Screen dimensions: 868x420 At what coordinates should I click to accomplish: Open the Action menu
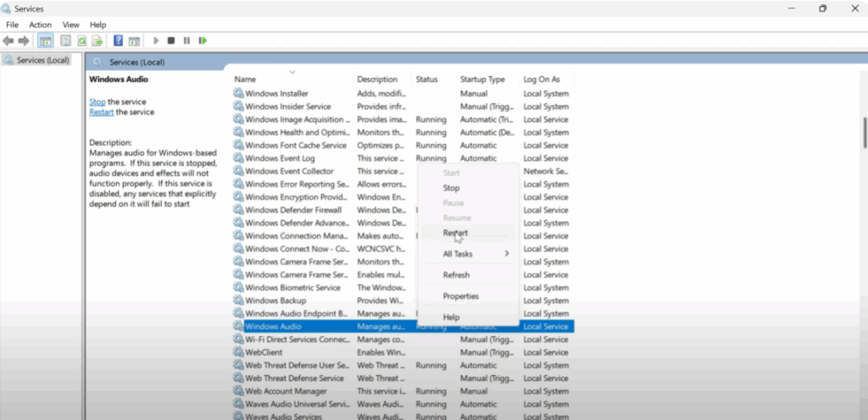coord(40,25)
